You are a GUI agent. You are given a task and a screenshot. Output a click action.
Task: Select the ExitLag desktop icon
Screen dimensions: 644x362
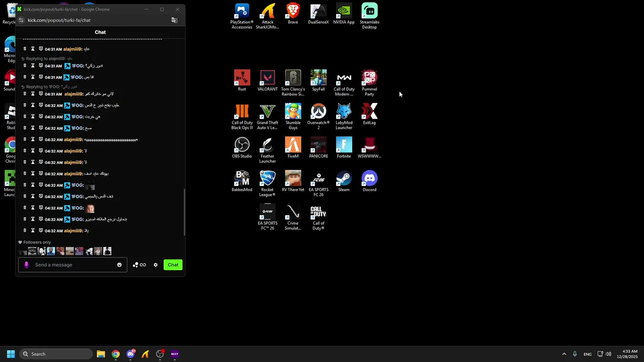(369, 114)
